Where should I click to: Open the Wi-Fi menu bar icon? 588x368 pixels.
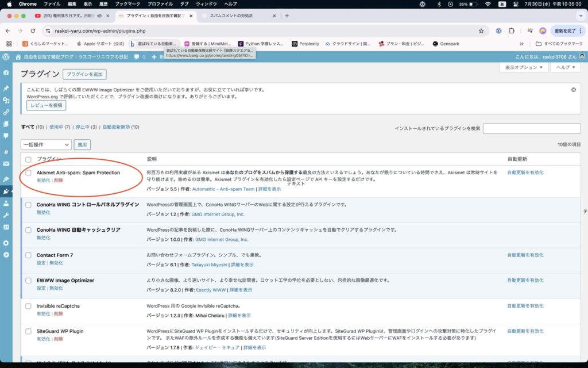click(x=488, y=4)
